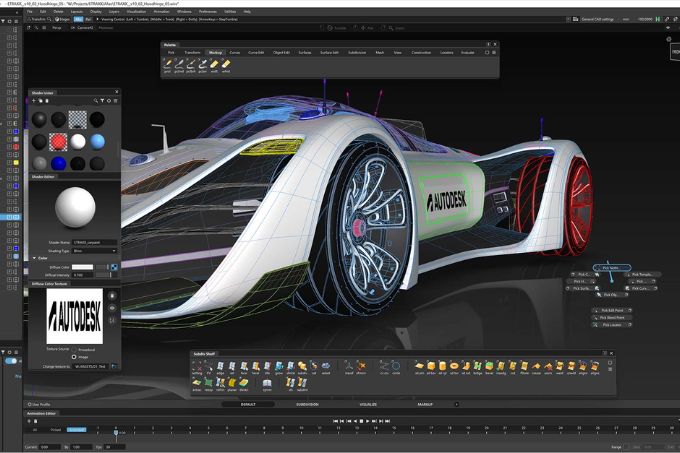Switch to the Curves palette tab
Screen dimensions: 680x453
235,52
